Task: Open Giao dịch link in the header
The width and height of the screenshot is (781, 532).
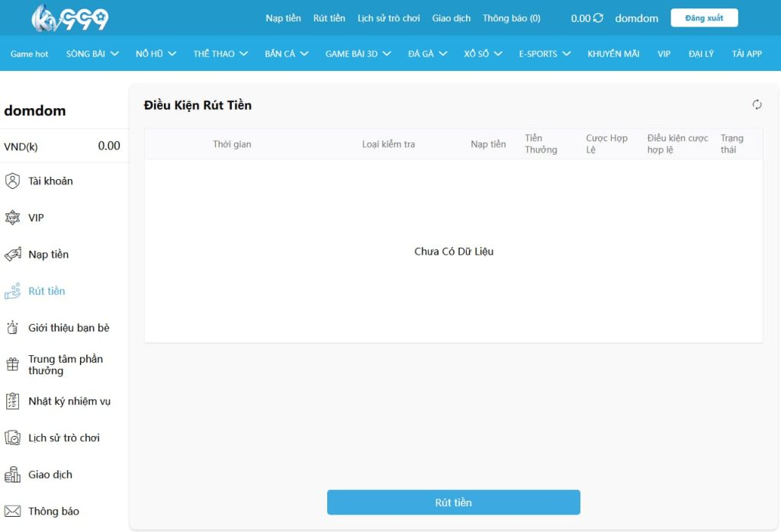Action: coord(451,18)
